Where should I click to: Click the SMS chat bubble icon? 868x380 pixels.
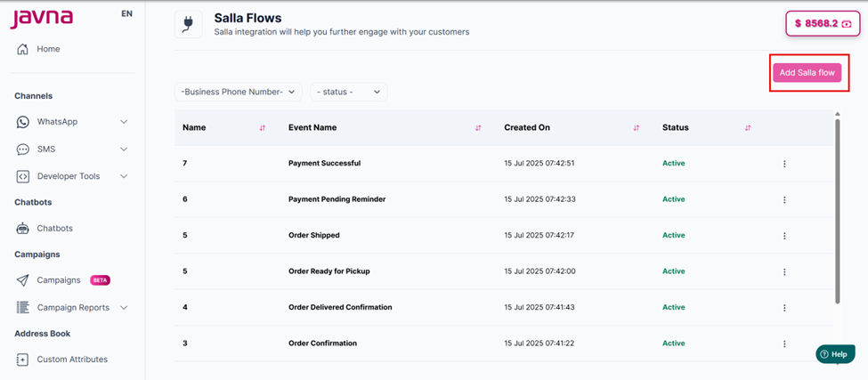click(22, 150)
